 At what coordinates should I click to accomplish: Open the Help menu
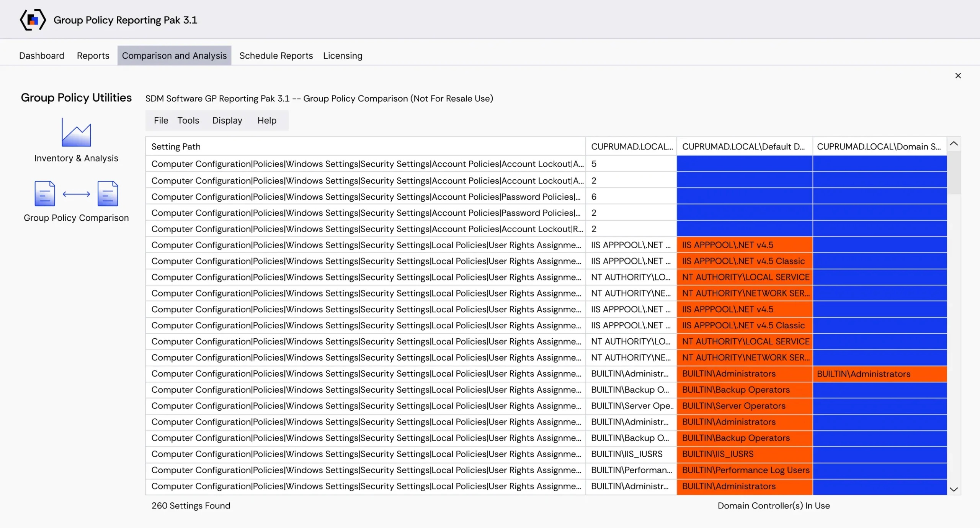(x=266, y=120)
